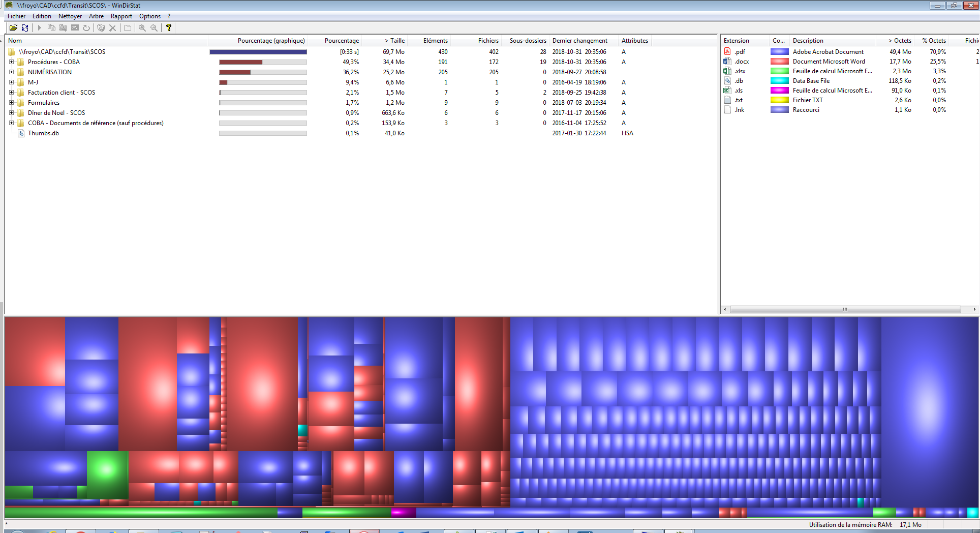The image size is (980, 533).
Task: Click the extension list horizontal scrollbar
Action: coord(845,309)
